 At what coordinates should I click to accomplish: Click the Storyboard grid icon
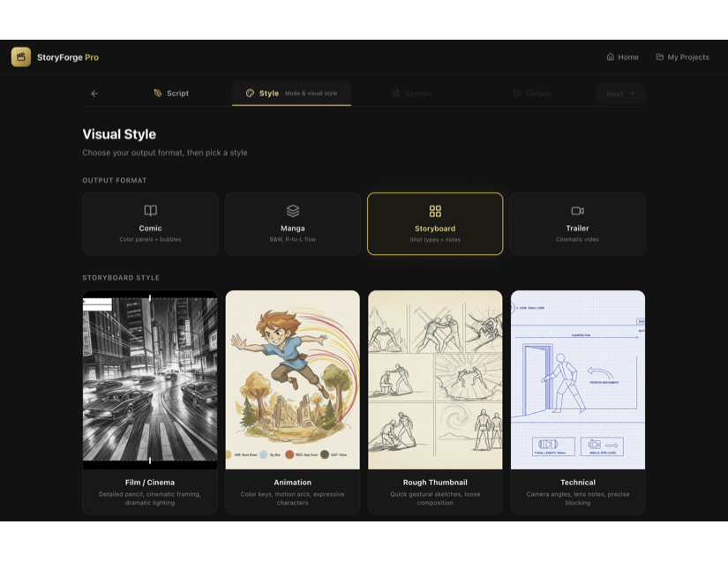coord(435,211)
